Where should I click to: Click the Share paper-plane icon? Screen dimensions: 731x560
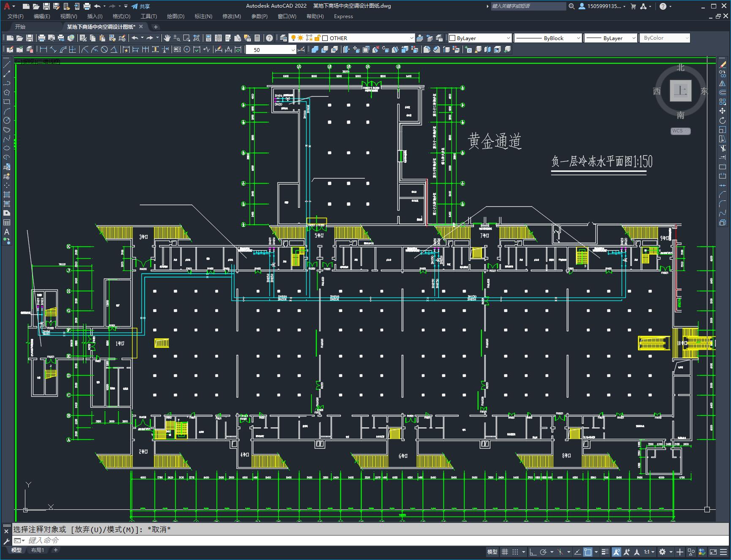point(134,6)
